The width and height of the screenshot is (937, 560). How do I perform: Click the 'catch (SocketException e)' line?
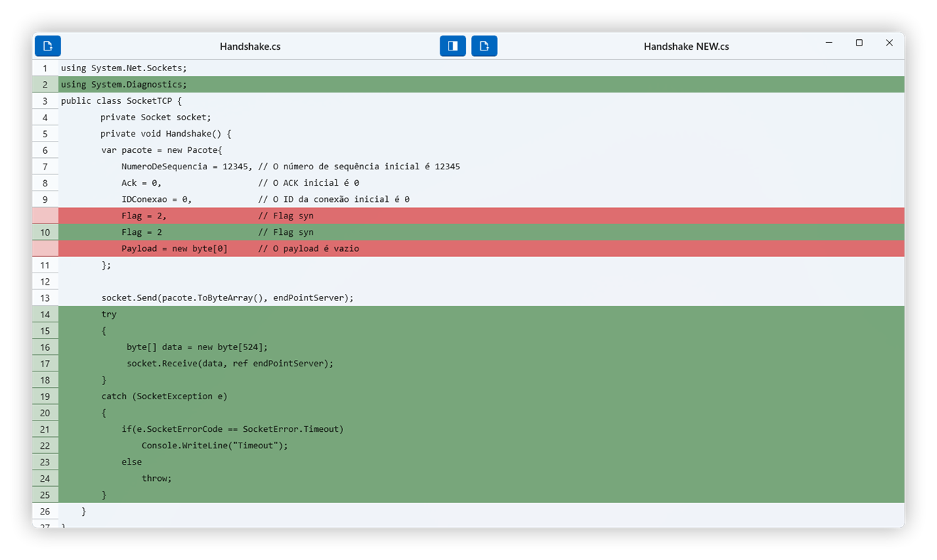(164, 396)
